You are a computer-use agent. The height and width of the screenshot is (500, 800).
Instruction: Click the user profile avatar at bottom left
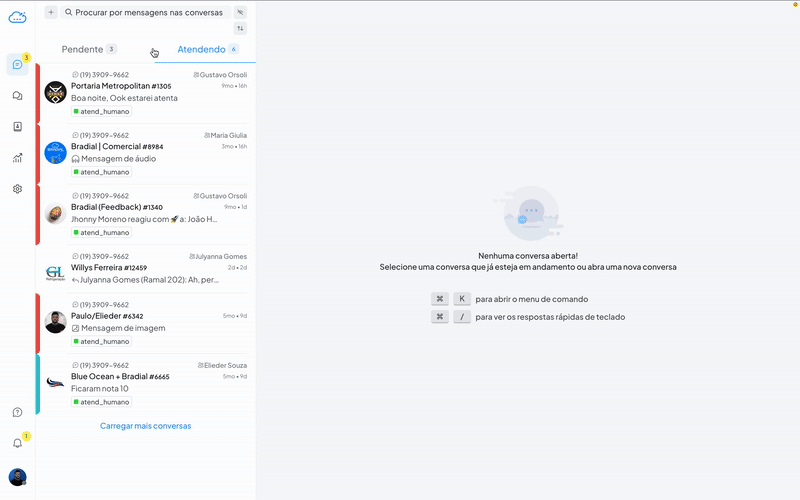pyautogui.click(x=17, y=477)
